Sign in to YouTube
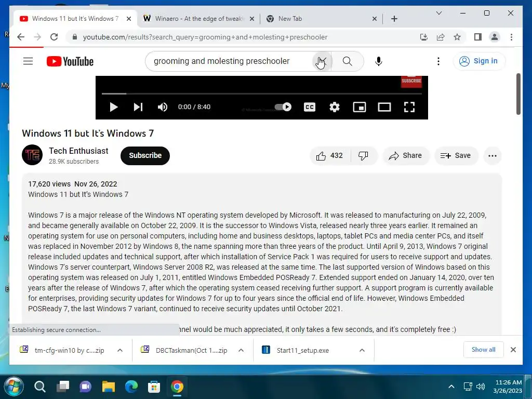This screenshot has height=399, width=532. 478,61
